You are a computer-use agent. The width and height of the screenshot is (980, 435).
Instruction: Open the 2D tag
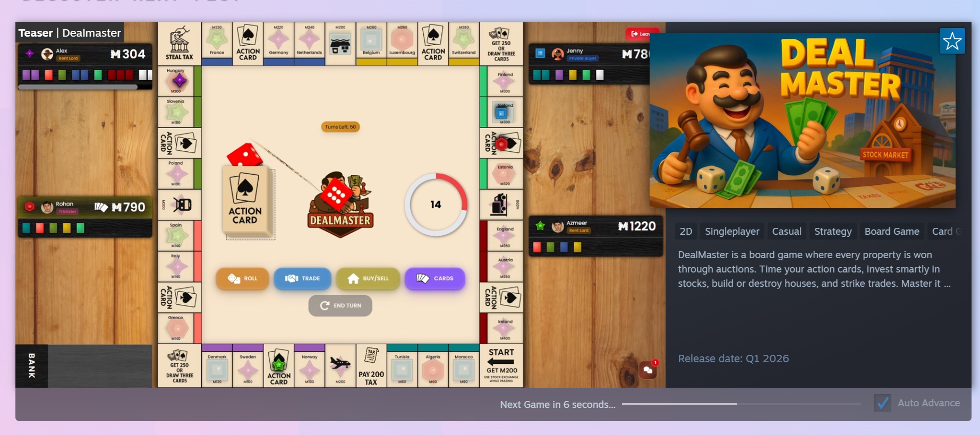click(686, 232)
